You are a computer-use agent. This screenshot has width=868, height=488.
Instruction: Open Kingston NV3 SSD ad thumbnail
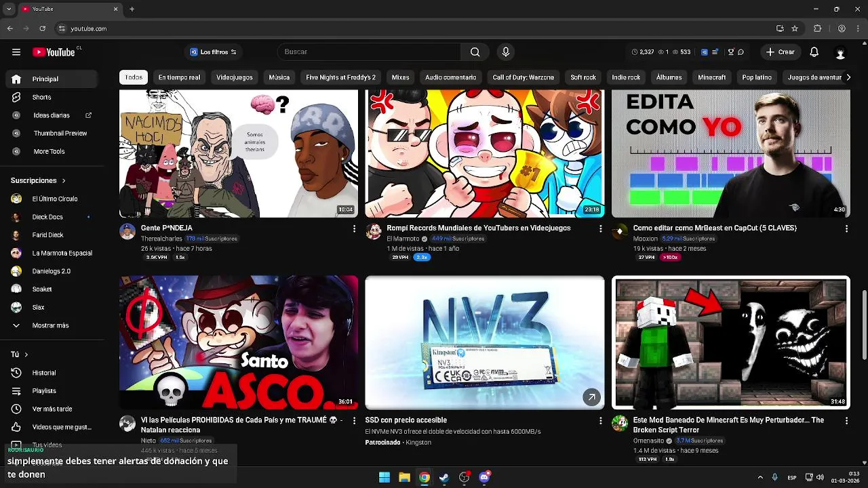point(485,342)
